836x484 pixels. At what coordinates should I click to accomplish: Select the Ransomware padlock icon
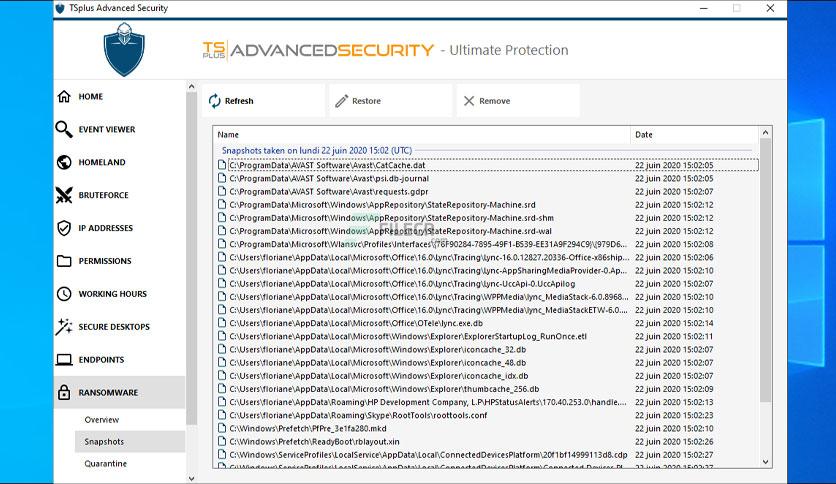tap(64, 392)
